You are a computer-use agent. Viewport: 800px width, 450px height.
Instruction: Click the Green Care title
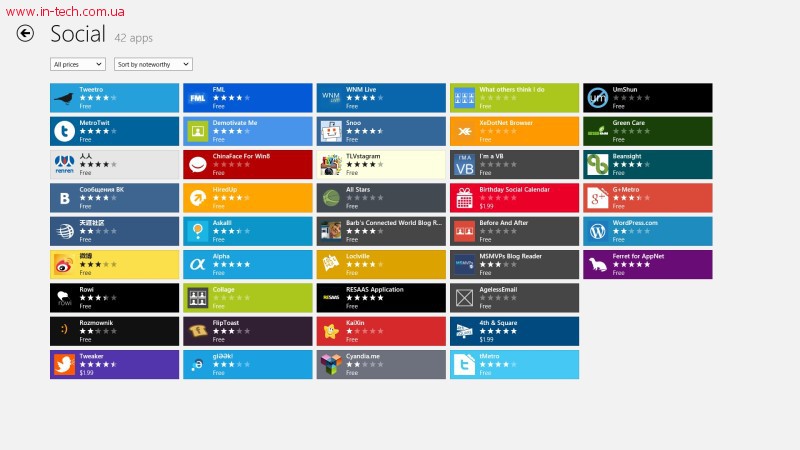pyautogui.click(x=629, y=122)
